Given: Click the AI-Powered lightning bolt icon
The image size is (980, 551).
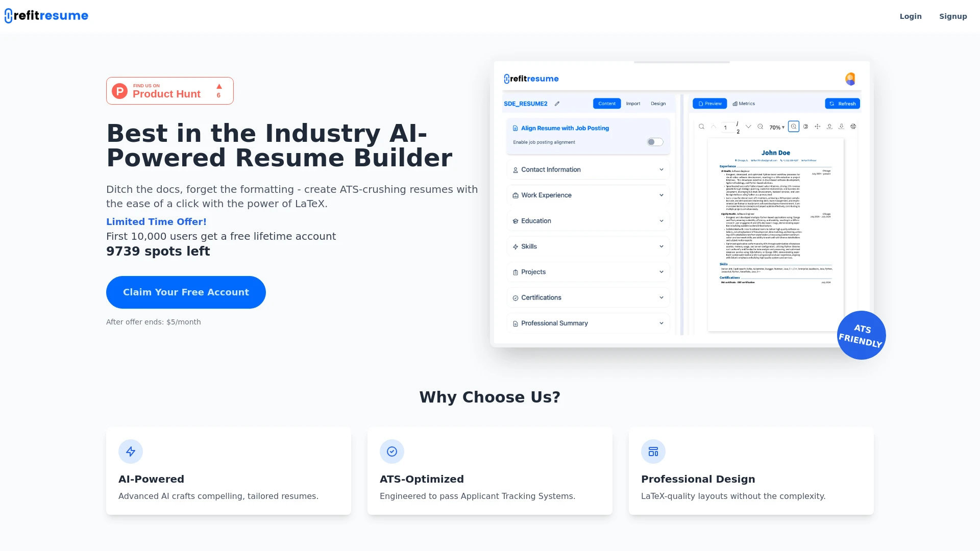Looking at the screenshot, I should coord(131,451).
